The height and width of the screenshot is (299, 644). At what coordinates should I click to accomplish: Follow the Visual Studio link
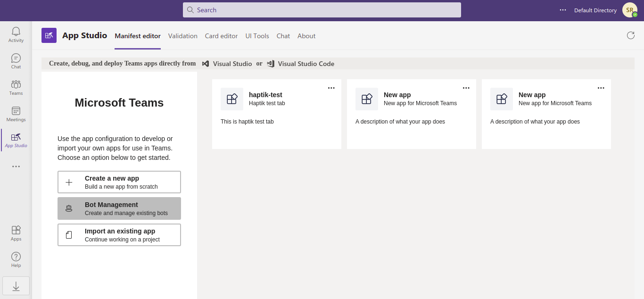[x=232, y=64]
